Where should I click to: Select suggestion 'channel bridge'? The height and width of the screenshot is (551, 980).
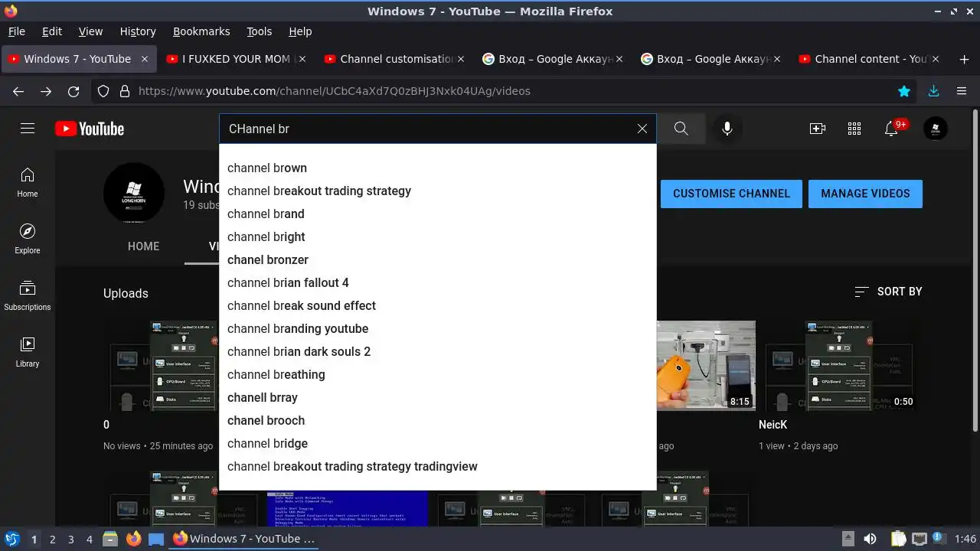pos(437,443)
